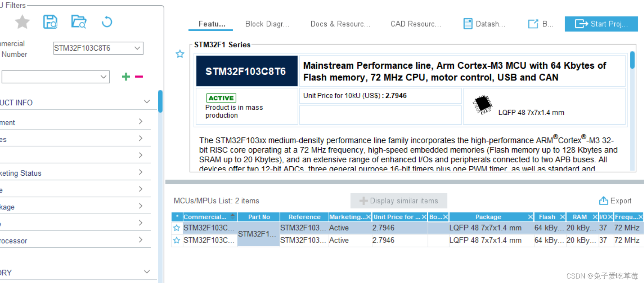
Task: Expand the Coprocessor filter row
Action: click(141, 240)
